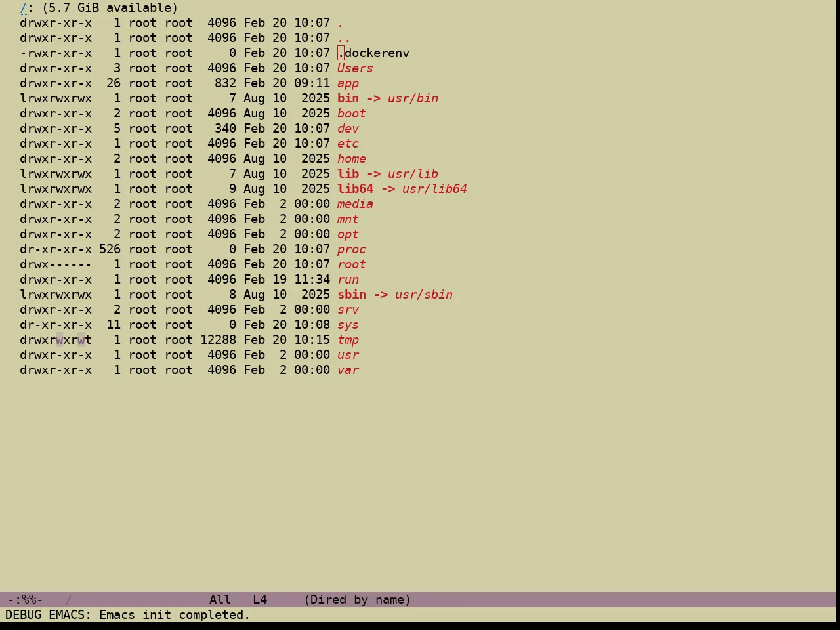Viewport: 840px width, 630px height.
Task: Open the app directory
Action: [348, 83]
